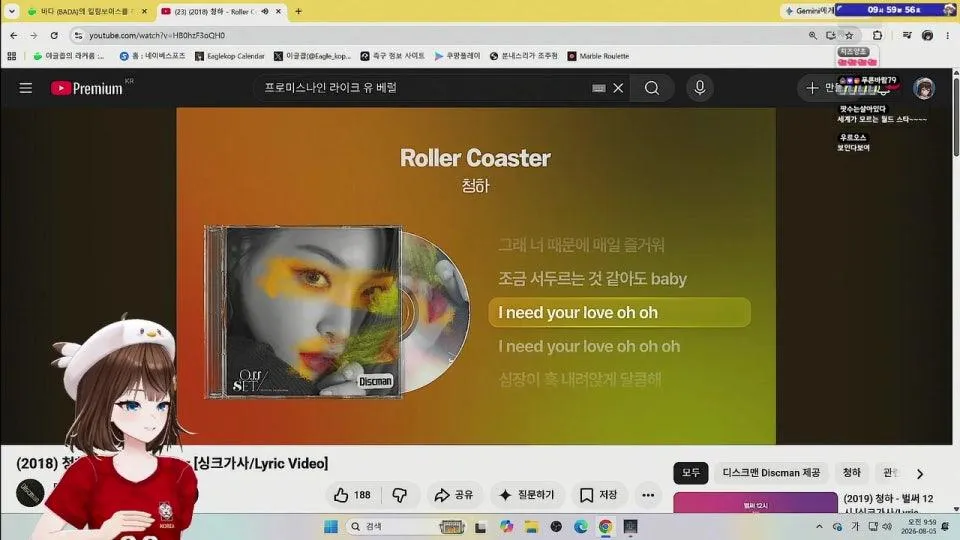
Task: Close the (2018) 청하 Roller Coaster tab
Action: point(279,11)
